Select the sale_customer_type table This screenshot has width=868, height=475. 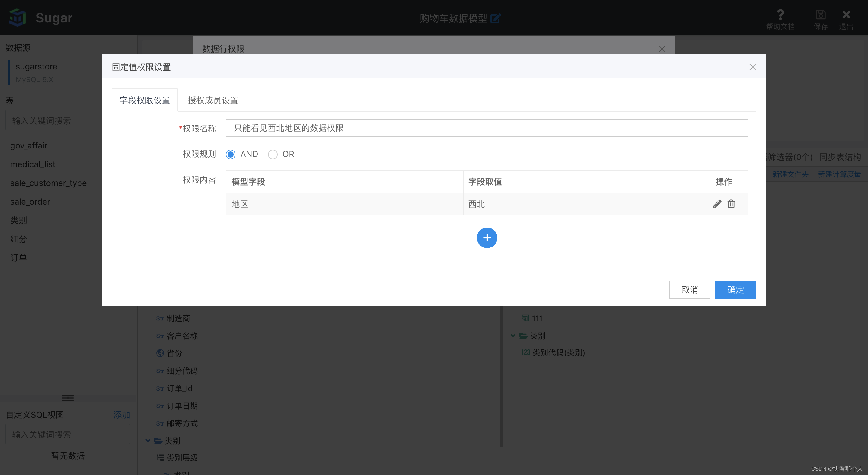[48, 183]
